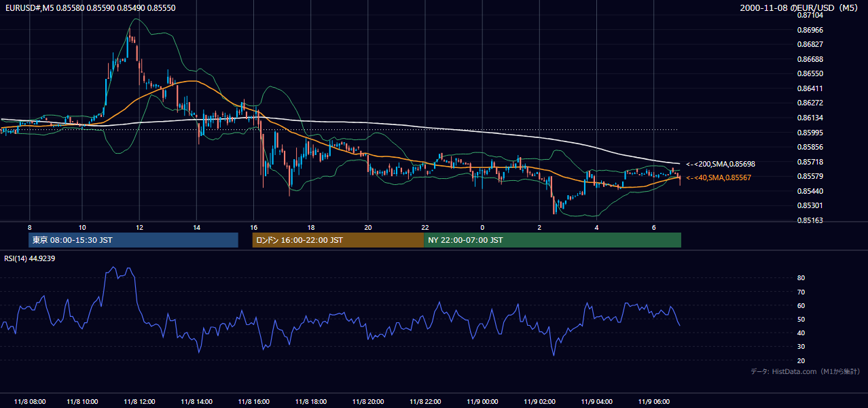Click the '11/8 14:00' bottom time label
Viewport: 868px width, 408px height.
point(196,401)
